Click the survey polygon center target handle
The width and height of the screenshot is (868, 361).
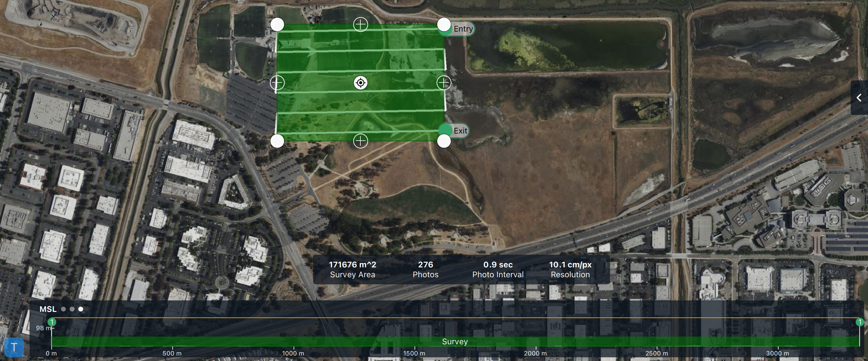(360, 83)
